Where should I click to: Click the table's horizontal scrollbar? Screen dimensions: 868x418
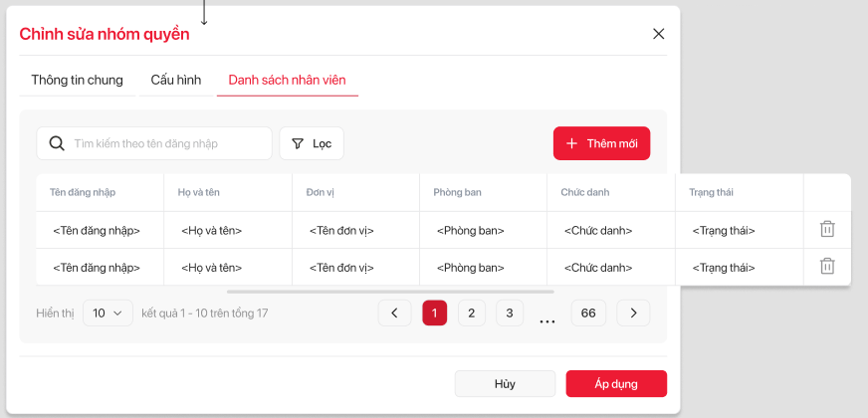(x=390, y=292)
